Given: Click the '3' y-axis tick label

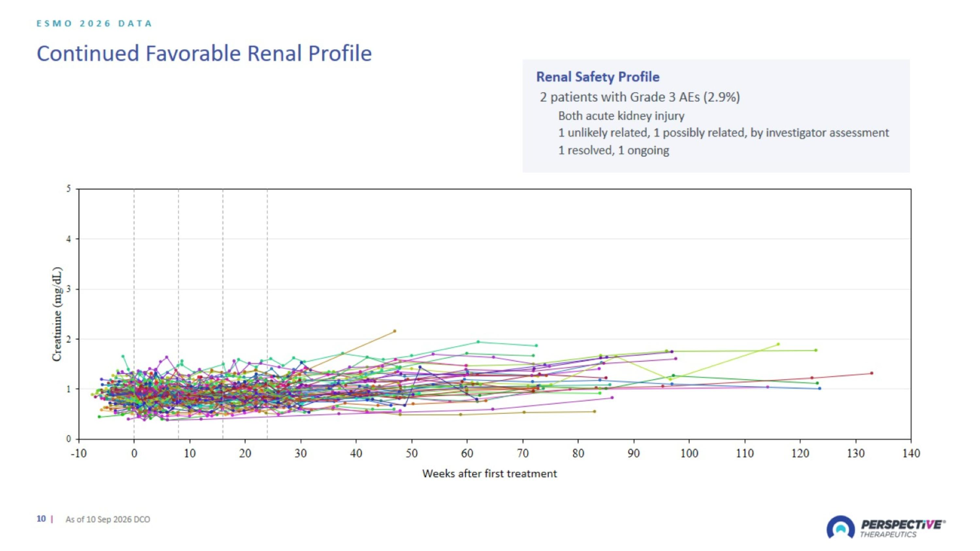Looking at the screenshot, I should click(x=69, y=289).
